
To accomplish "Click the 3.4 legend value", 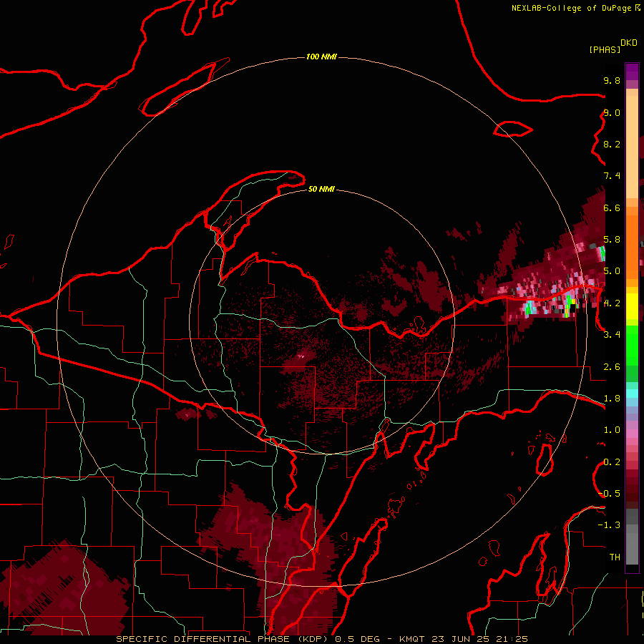I will 612,335.
